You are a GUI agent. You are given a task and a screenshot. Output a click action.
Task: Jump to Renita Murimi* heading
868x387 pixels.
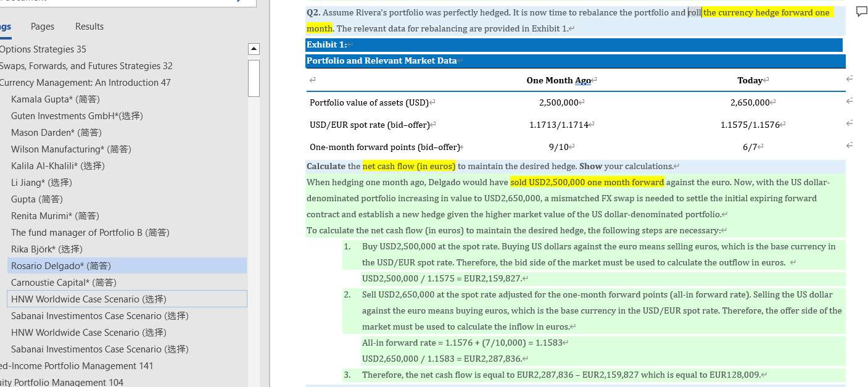pos(55,216)
